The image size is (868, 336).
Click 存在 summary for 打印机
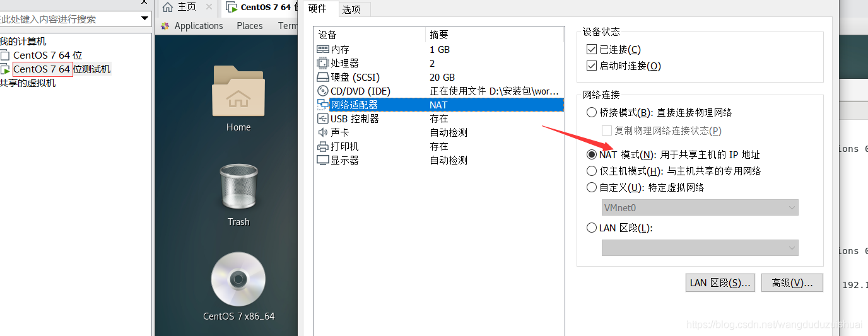click(439, 146)
